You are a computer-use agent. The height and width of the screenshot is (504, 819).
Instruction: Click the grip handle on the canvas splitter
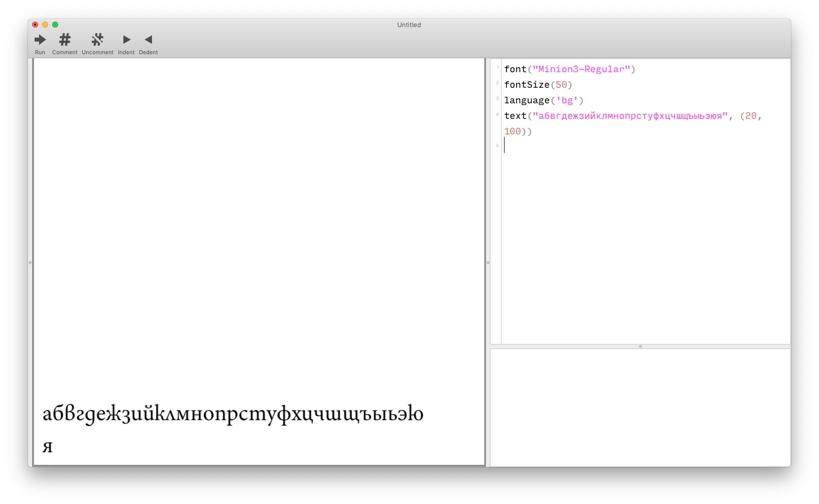(487, 262)
